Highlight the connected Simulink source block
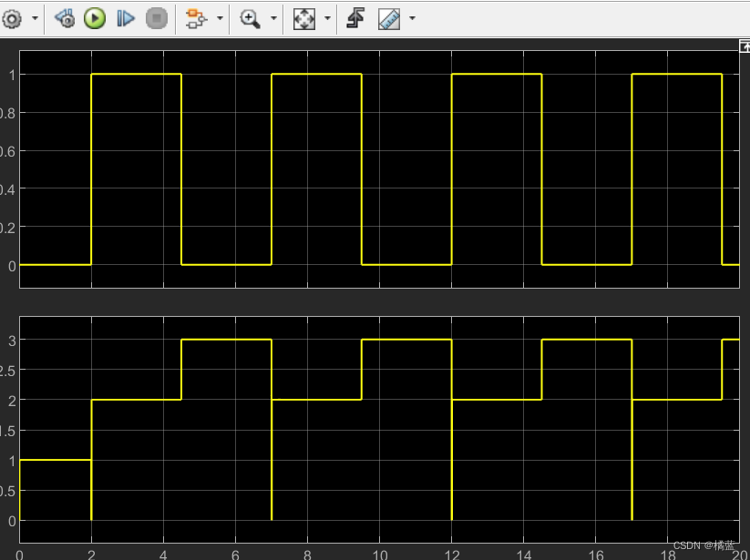Screen dimensions: 750x560 pos(64,18)
